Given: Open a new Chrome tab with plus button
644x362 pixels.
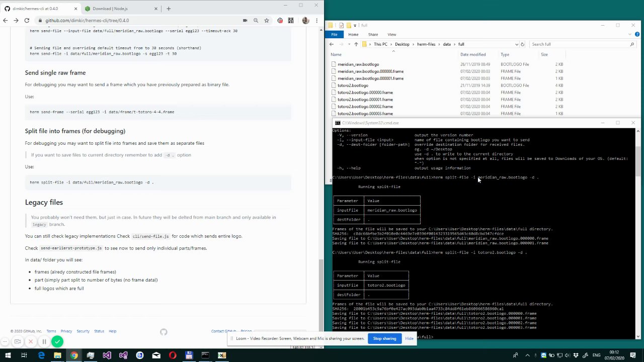Looking at the screenshot, I should coord(169,9).
